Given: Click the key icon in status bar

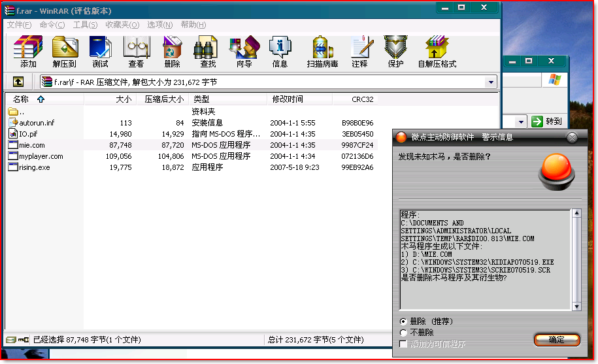Looking at the screenshot, I should coord(24,339).
